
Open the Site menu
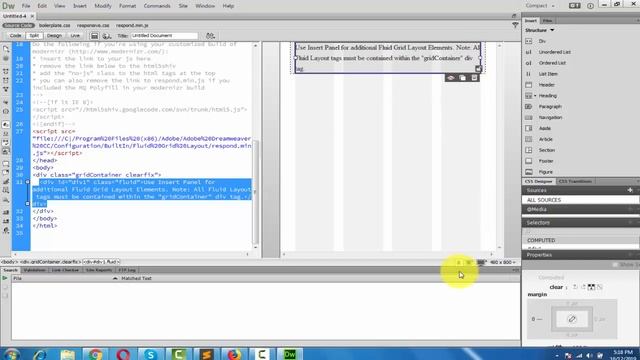pos(183,6)
